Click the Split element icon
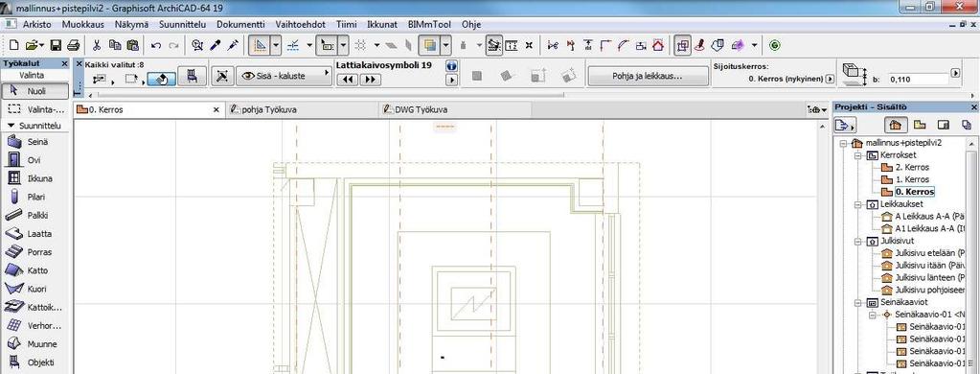Screen dimensions: 980x374 coord(571,45)
